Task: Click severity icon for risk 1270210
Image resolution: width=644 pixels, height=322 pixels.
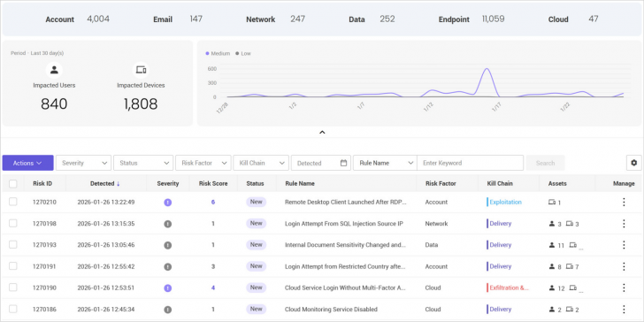Action: point(167,203)
